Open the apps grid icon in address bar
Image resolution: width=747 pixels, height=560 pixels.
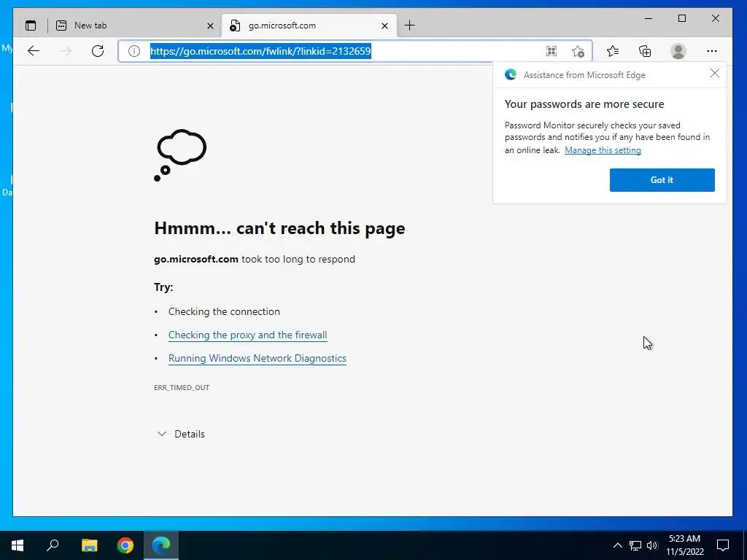pyautogui.click(x=551, y=51)
